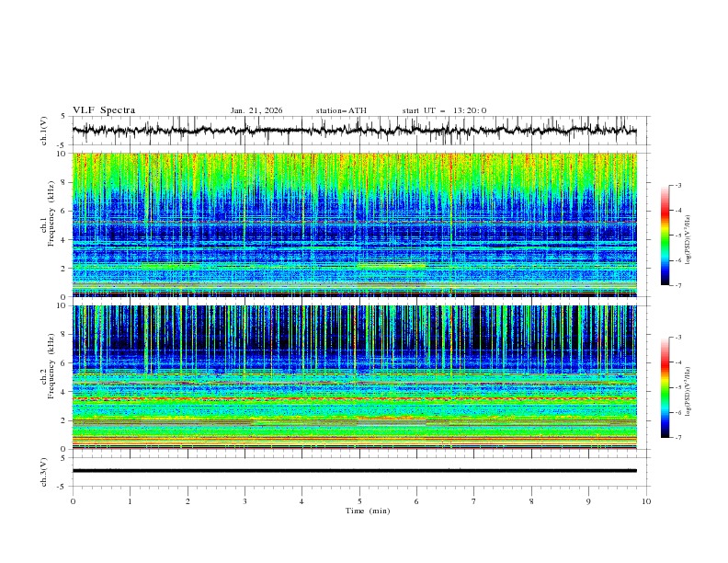Viewport: 728px width, 563px height.
Task: Click the 'station=ATH' label
Action: click(x=341, y=110)
